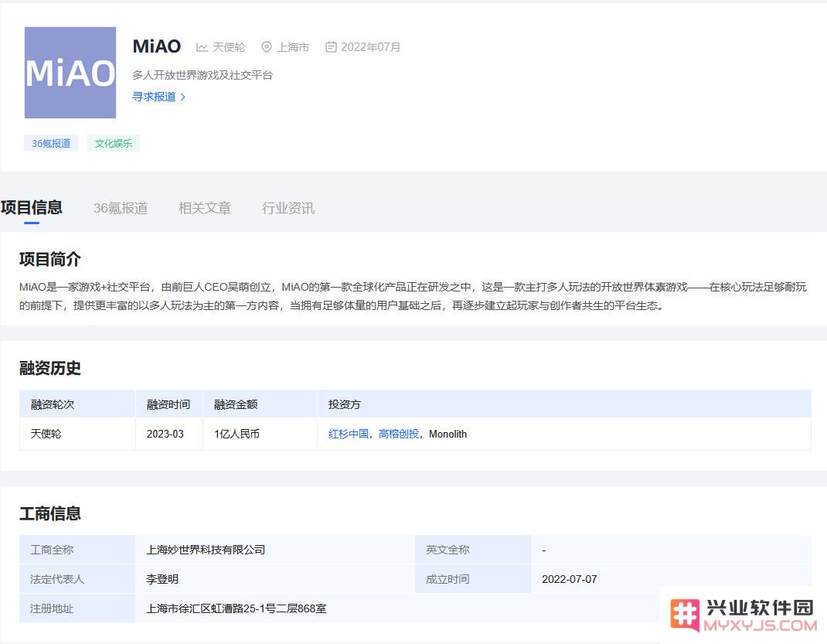This screenshot has height=644, width=827.
Task: Open the 高榕创投 investor link
Action: [x=398, y=434]
